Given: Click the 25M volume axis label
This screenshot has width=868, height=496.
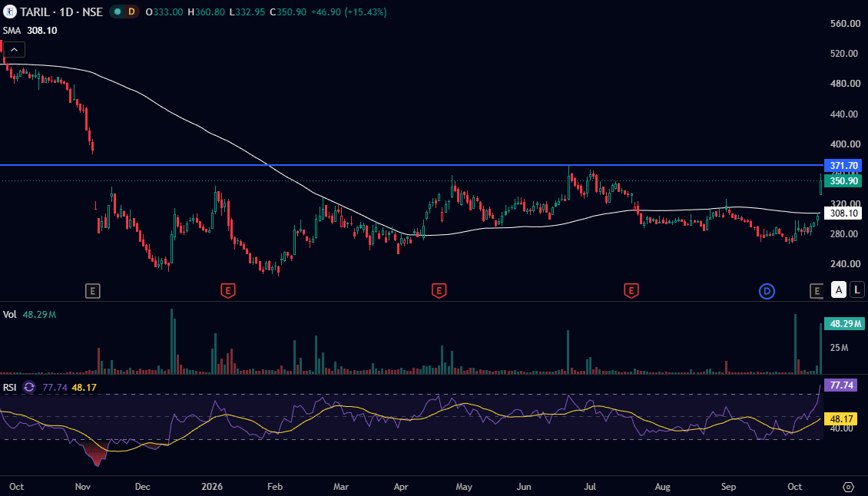Looking at the screenshot, I should 840,348.
